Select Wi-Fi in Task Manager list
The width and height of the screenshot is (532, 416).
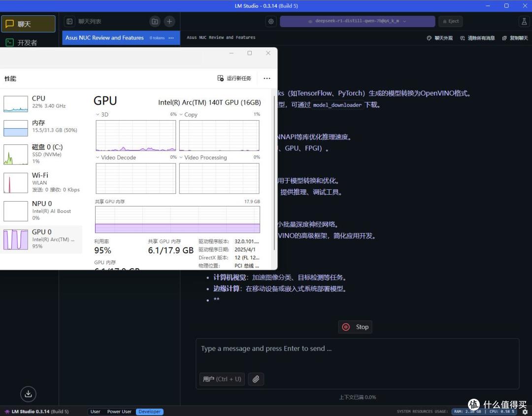41,182
